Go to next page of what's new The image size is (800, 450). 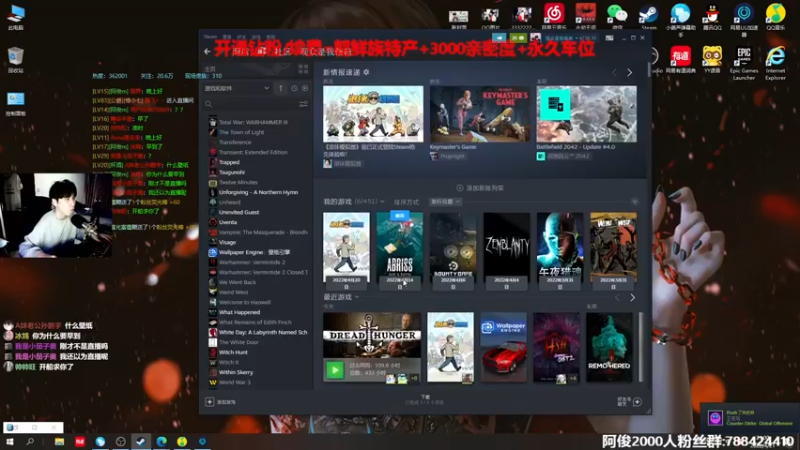630,72
